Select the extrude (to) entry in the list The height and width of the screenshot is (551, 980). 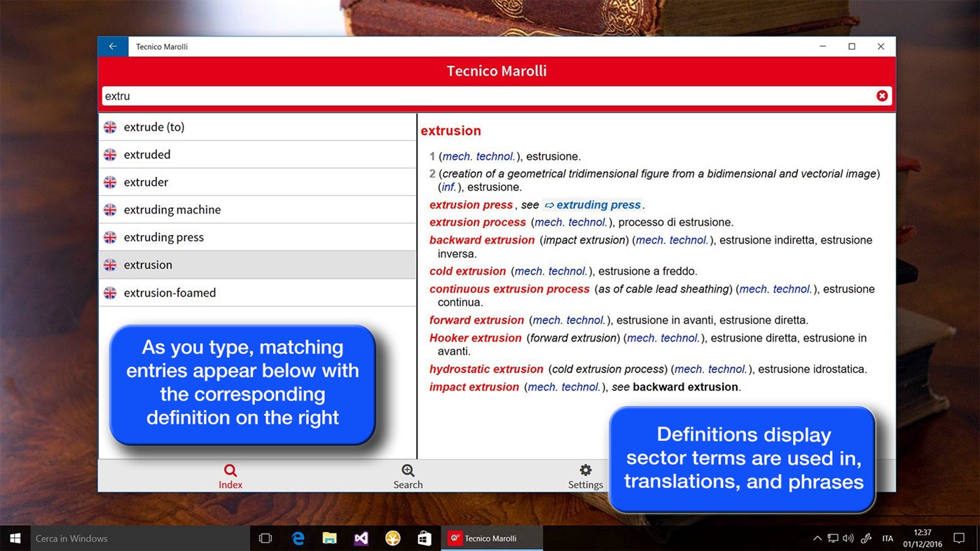pos(153,127)
